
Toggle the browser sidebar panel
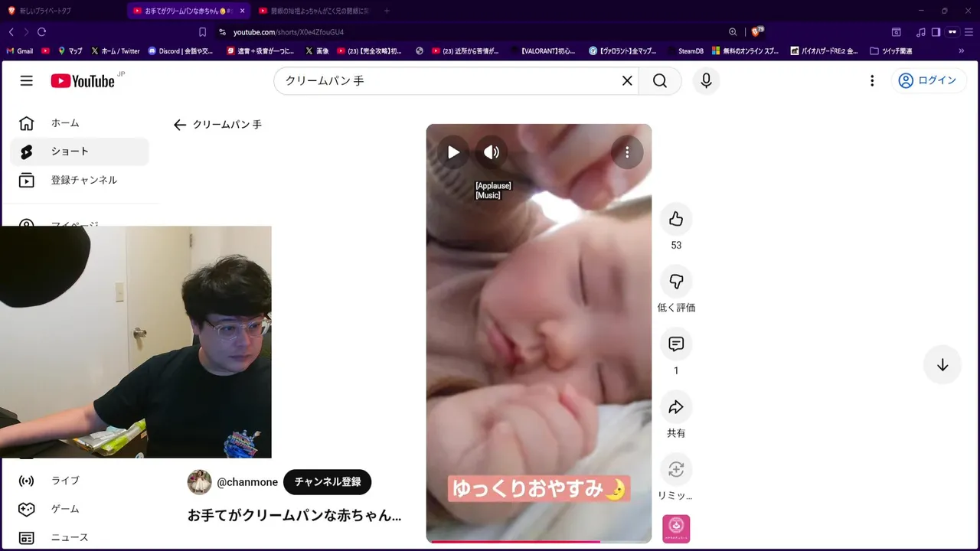(936, 32)
